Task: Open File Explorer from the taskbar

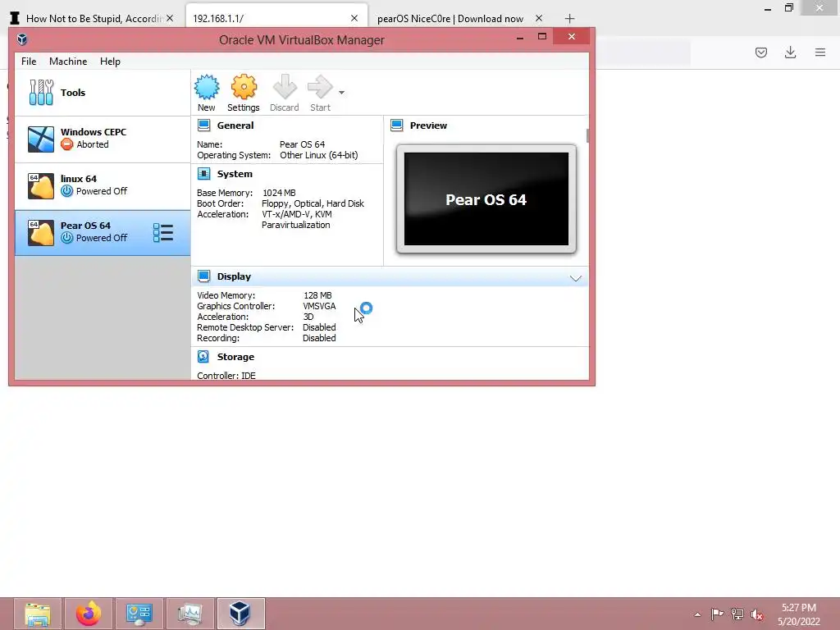Action: tap(38, 614)
